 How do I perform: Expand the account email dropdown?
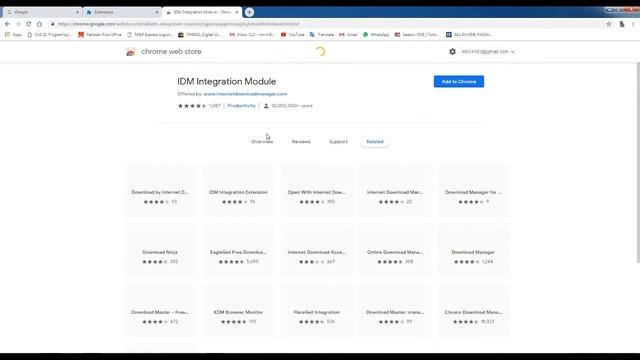488,52
